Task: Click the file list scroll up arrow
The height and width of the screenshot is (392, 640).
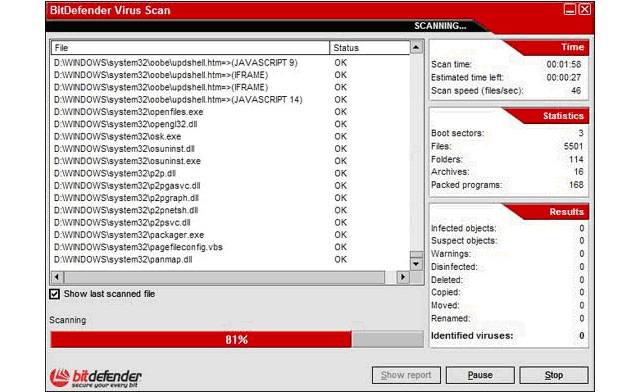Action: [416, 47]
